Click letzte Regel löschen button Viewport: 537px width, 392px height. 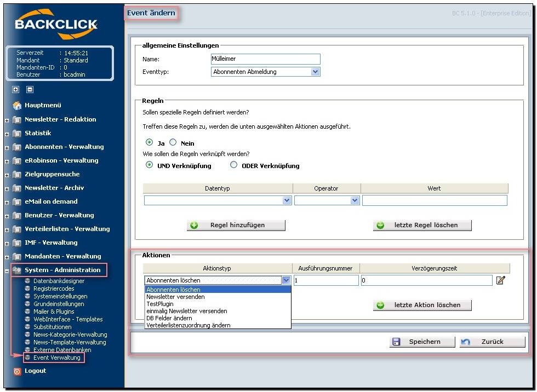[422, 226]
